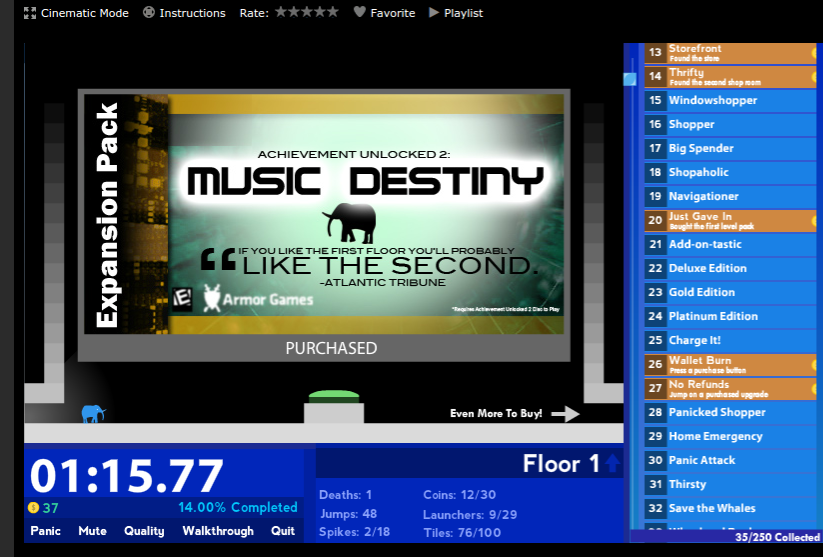This screenshot has width=823, height=557.
Task: Open the Walkthrough link
Action: tap(218, 531)
